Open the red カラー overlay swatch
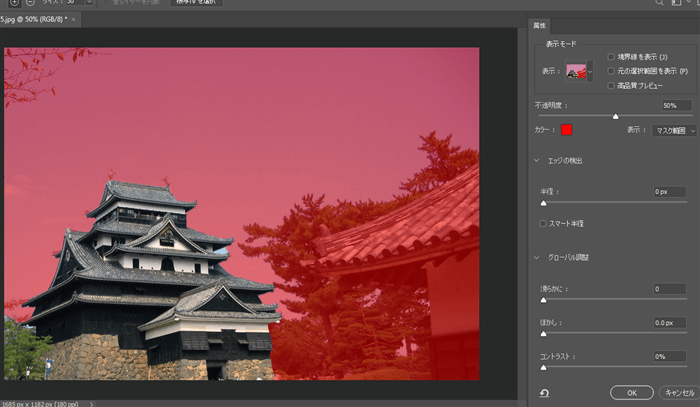This screenshot has height=407, width=700. [x=567, y=130]
